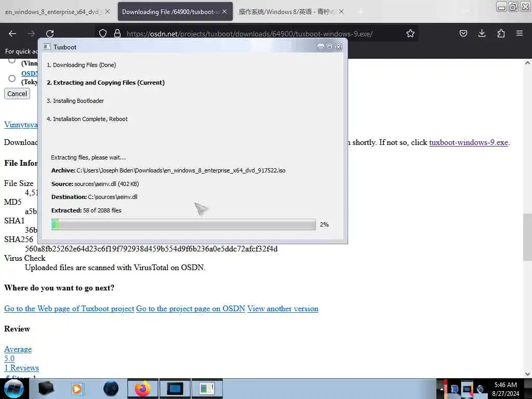Open the 1 Reviews link

(x=21, y=368)
